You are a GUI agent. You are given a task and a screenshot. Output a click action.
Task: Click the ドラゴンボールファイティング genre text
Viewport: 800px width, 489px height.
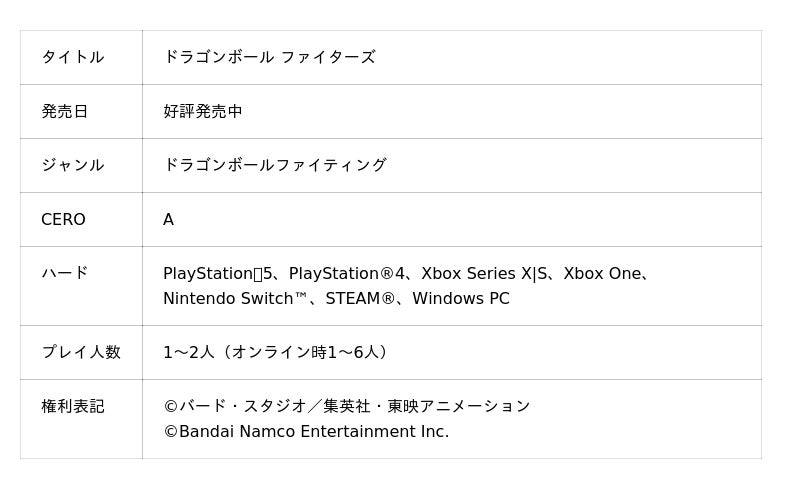pos(275,165)
